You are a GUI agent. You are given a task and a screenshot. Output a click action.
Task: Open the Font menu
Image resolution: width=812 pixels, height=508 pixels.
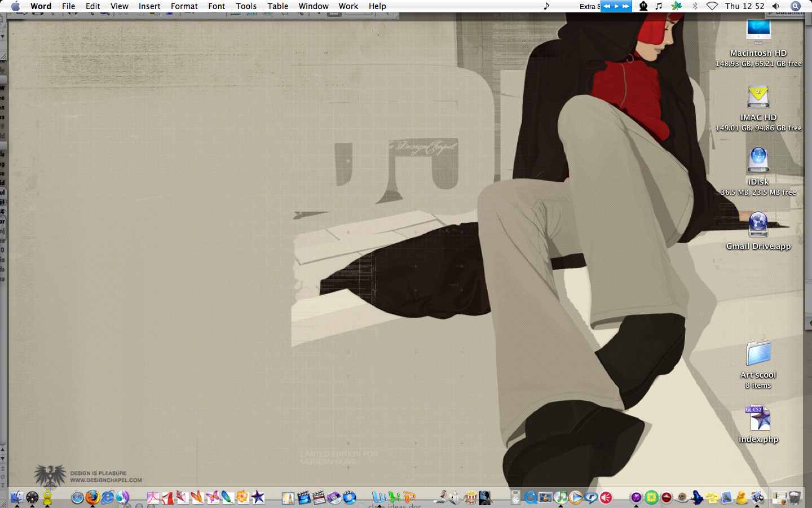coord(217,6)
